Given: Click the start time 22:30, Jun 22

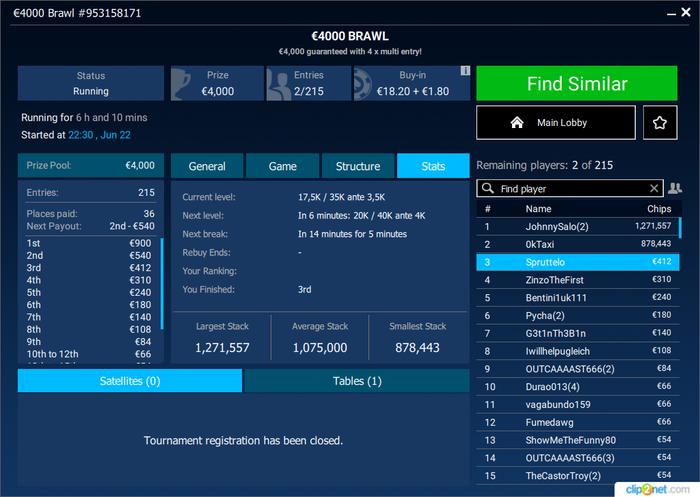Looking at the screenshot, I should click(99, 135).
